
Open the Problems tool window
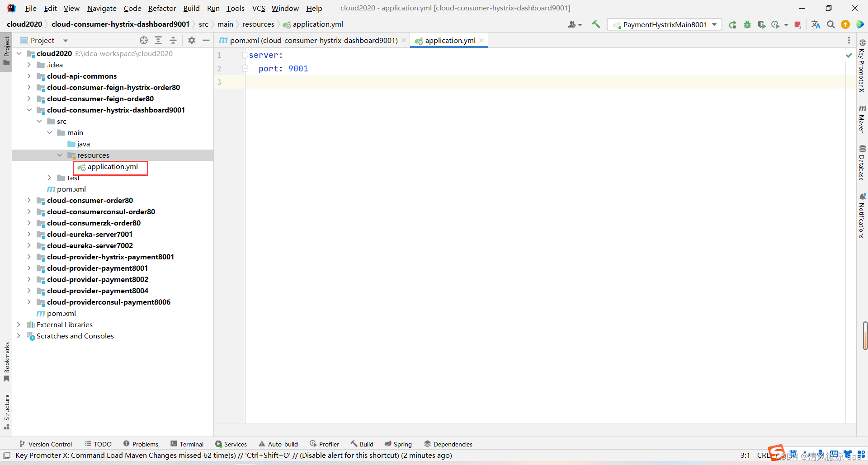[x=141, y=444]
